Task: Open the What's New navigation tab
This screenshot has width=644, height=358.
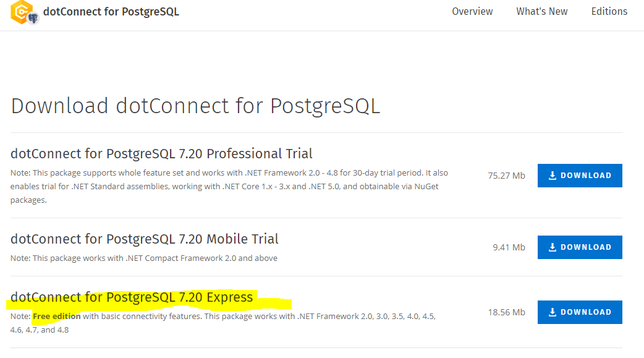Action: click(542, 12)
